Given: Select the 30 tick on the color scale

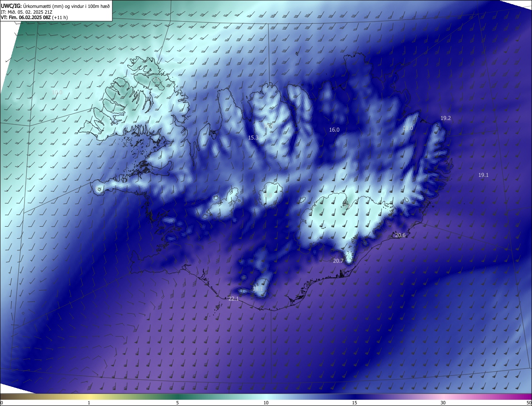Looking at the screenshot, I should [443, 403].
